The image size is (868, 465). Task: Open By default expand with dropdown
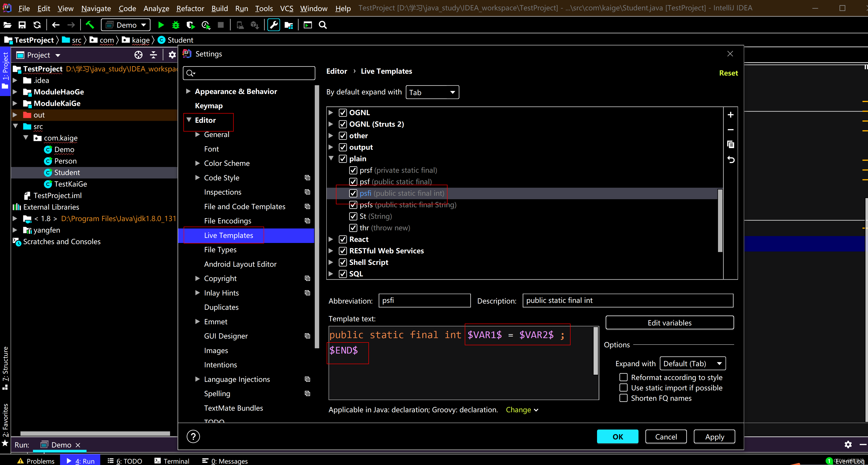tap(432, 92)
